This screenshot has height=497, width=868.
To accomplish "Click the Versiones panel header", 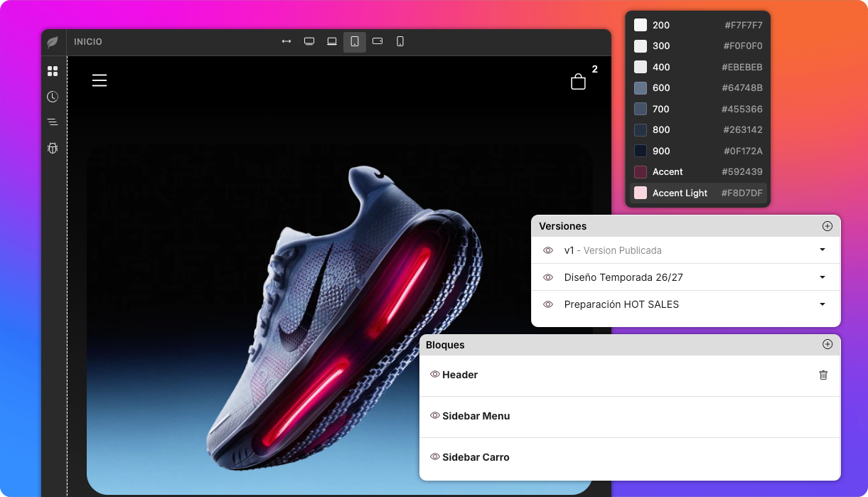I will point(686,226).
